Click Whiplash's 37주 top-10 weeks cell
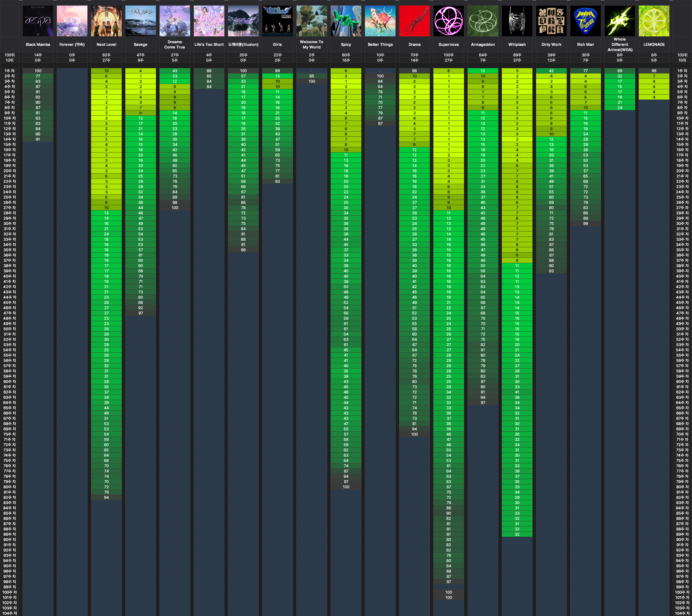 tap(517, 60)
